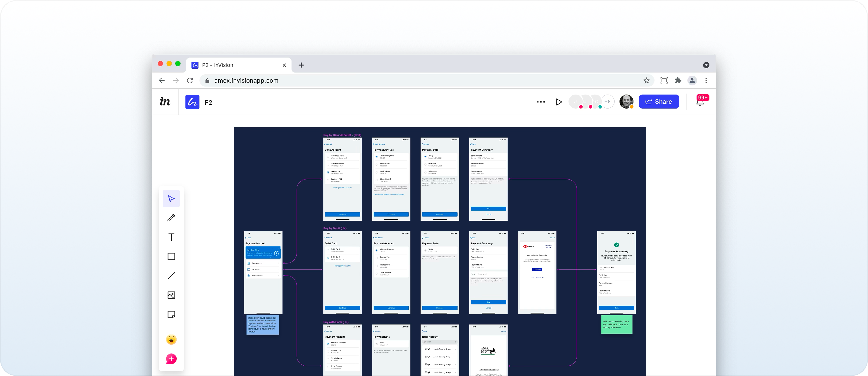Click first collaborator avatar with red dot
Image resolution: width=868 pixels, height=376 pixels.
coord(576,102)
